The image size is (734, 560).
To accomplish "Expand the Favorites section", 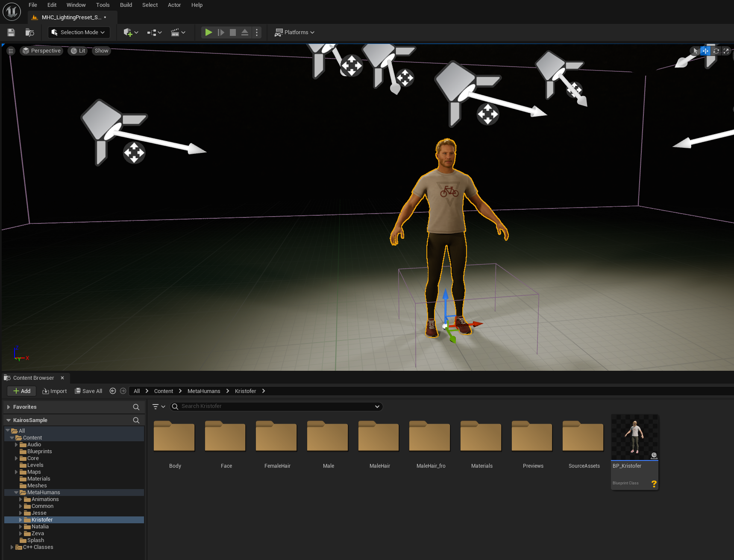I will point(9,407).
